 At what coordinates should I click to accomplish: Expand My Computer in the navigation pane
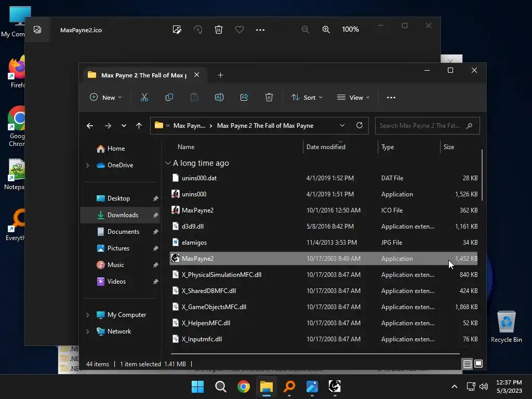pyautogui.click(x=87, y=315)
